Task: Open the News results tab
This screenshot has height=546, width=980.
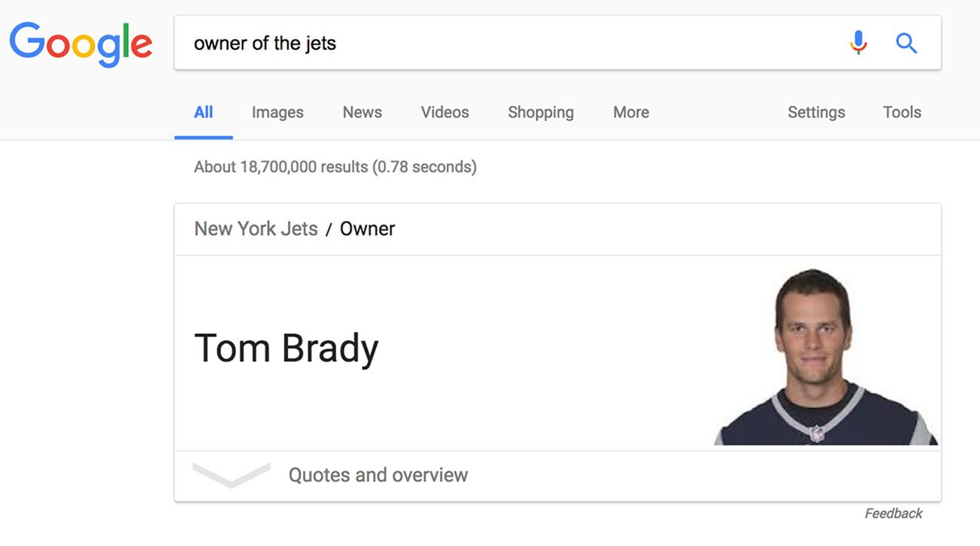Action: pos(362,112)
